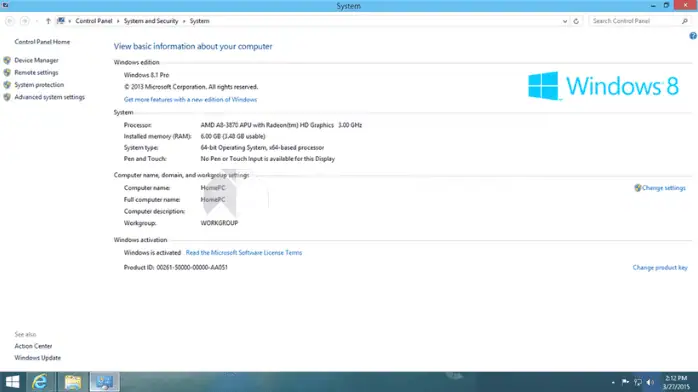The height and width of the screenshot is (392, 698).
Task: Go up one level arrow
Action: coord(48,21)
